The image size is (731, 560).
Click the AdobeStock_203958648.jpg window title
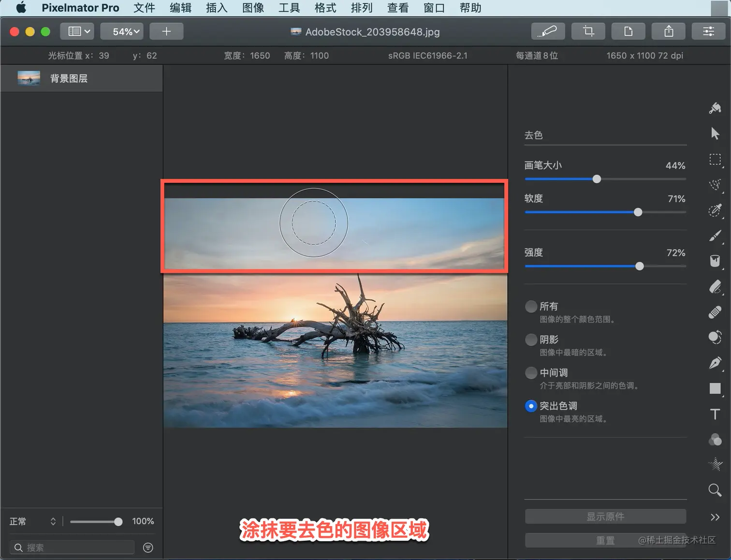click(373, 32)
